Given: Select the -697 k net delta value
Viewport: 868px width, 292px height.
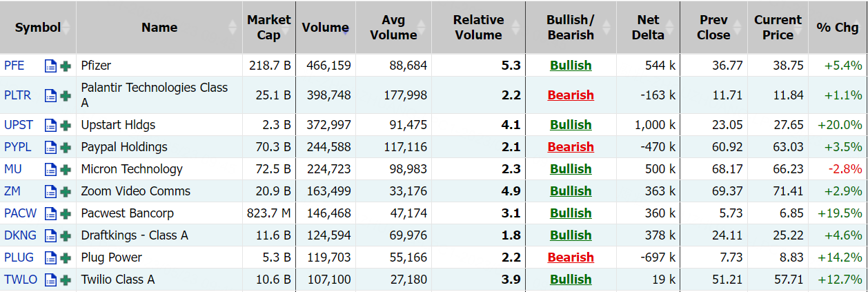Looking at the screenshot, I should 659,257.
